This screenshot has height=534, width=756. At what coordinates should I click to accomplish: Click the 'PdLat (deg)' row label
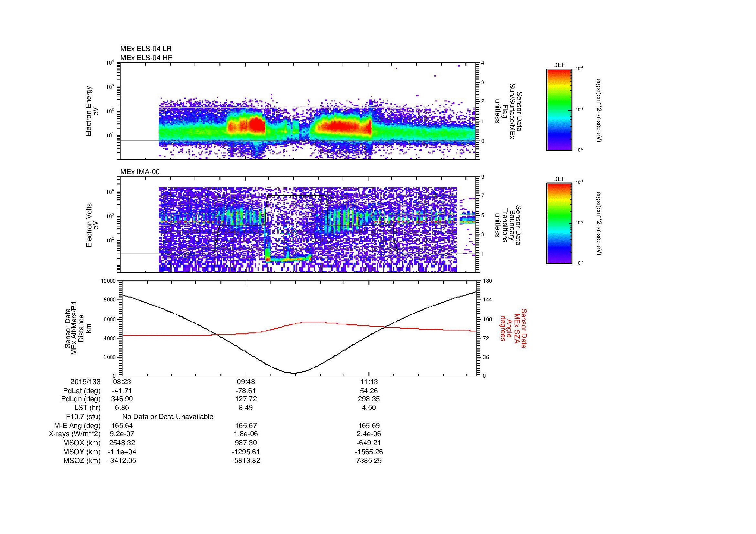coord(82,391)
